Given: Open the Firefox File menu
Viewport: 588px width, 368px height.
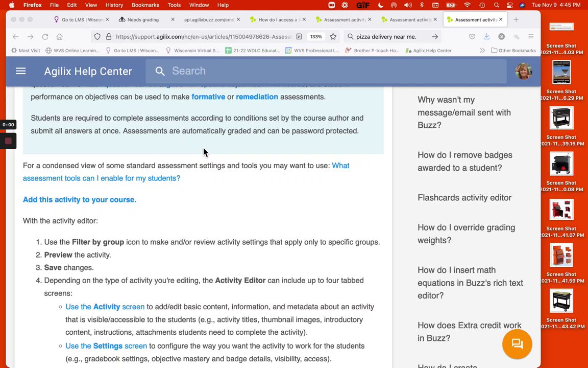Looking at the screenshot, I should point(54,5).
